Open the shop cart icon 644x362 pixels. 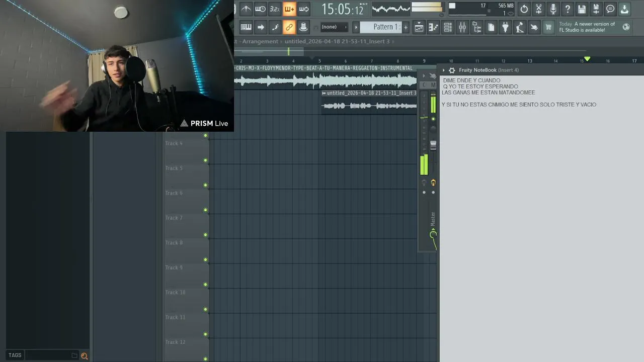(x=548, y=27)
